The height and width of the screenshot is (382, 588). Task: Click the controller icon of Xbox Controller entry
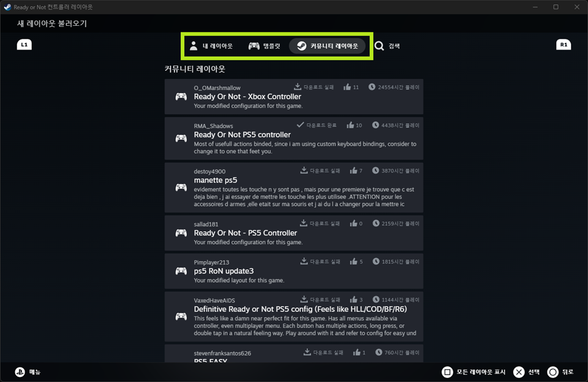coord(181,96)
